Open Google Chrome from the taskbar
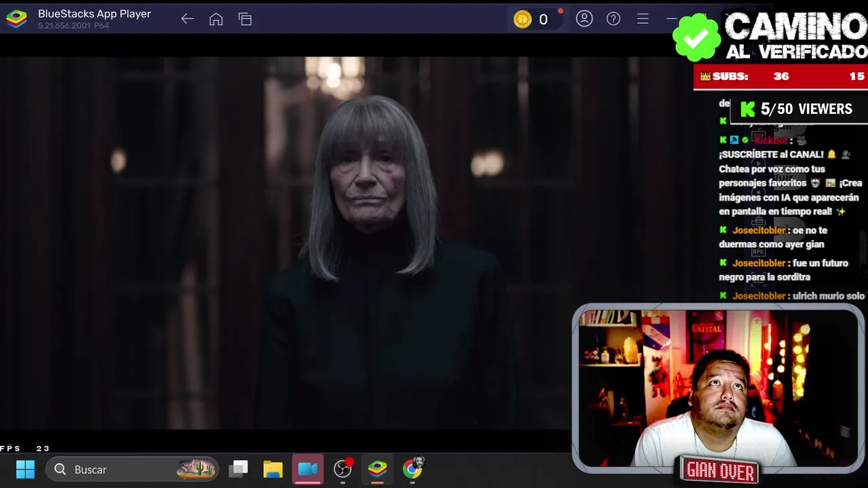 (x=412, y=468)
